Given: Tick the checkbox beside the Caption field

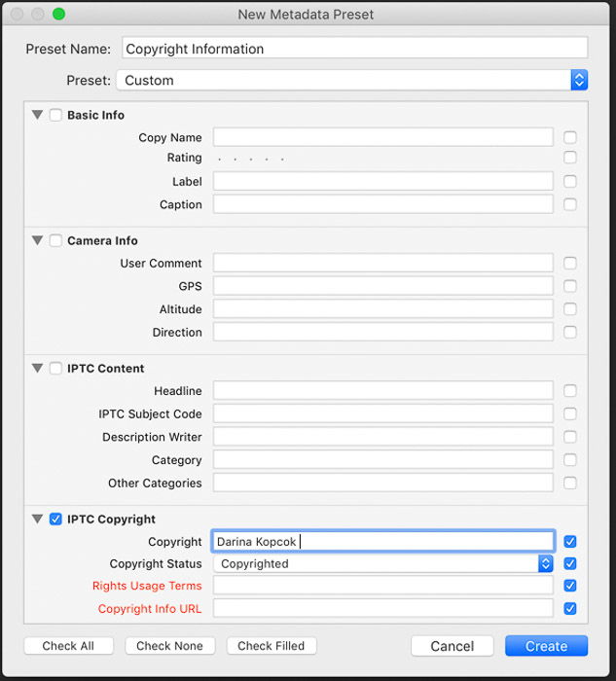Looking at the screenshot, I should pos(570,204).
